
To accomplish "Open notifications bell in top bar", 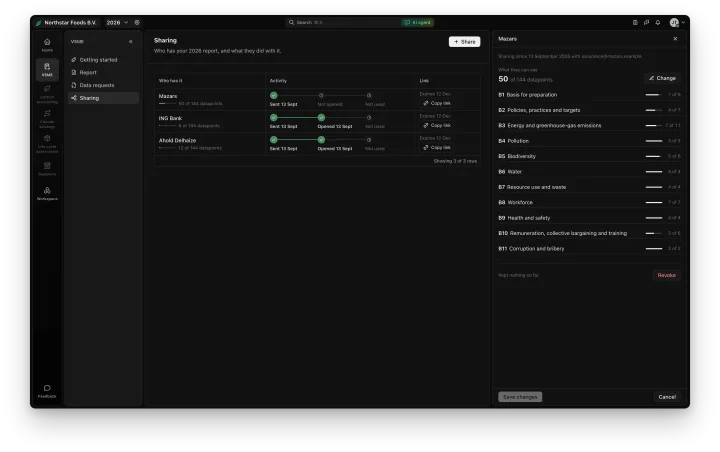I will (x=658, y=22).
